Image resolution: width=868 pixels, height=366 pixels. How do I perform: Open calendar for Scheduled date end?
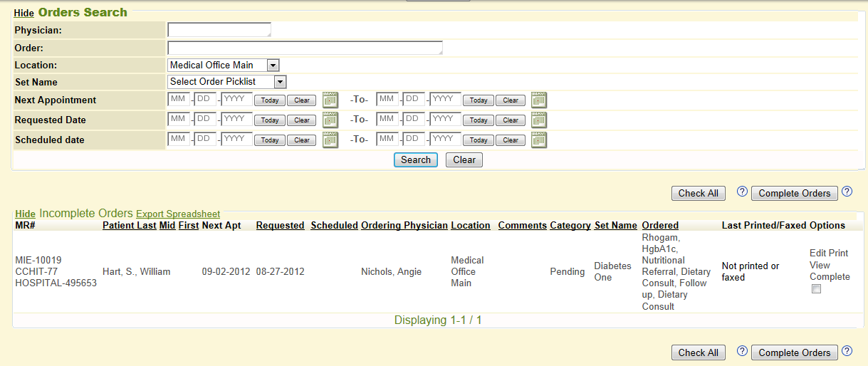coord(539,140)
